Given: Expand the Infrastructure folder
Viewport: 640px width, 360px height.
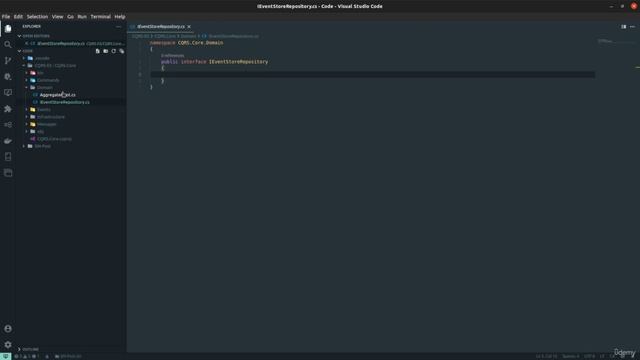Looking at the screenshot, I should point(51,117).
